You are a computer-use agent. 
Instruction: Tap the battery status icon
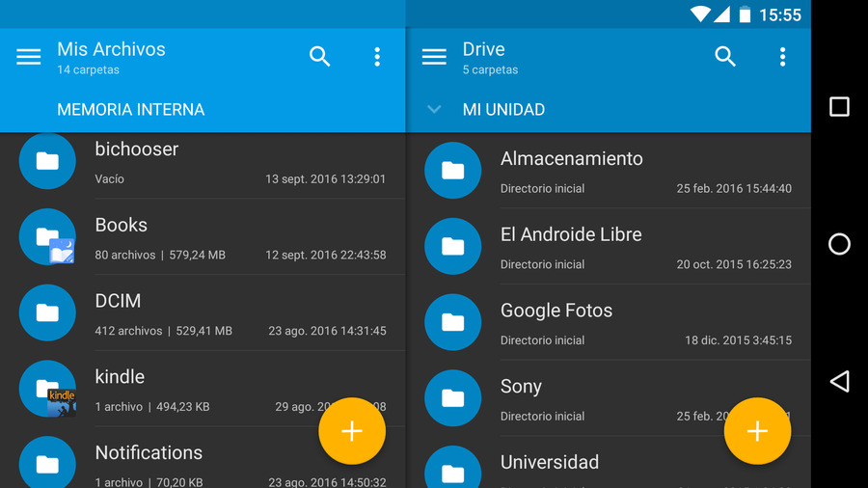click(746, 14)
